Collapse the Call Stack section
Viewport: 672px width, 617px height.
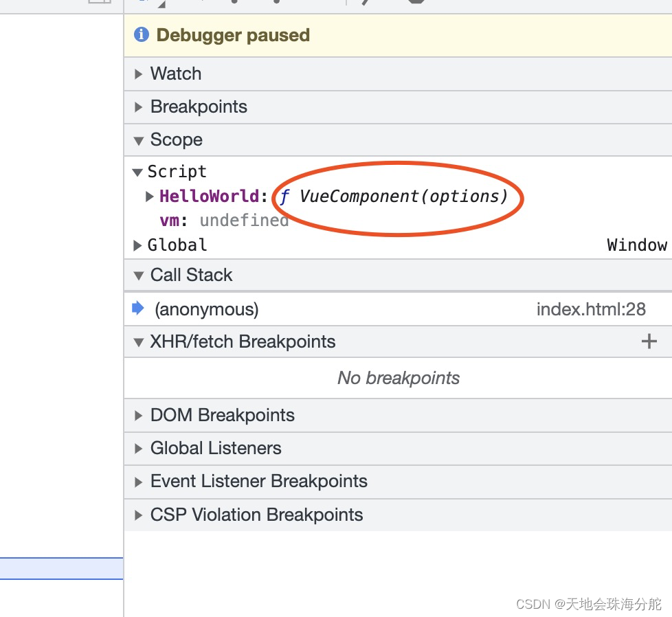(x=138, y=276)
